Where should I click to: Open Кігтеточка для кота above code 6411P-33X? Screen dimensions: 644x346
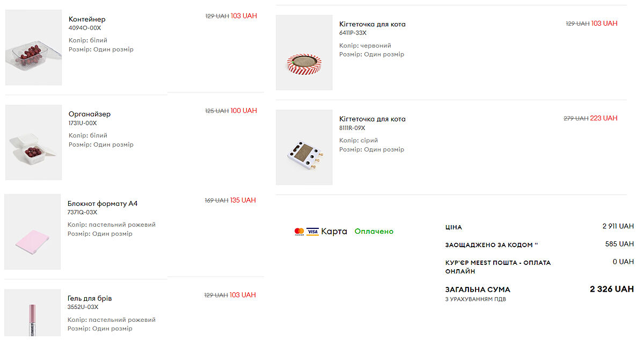(372, 24)
